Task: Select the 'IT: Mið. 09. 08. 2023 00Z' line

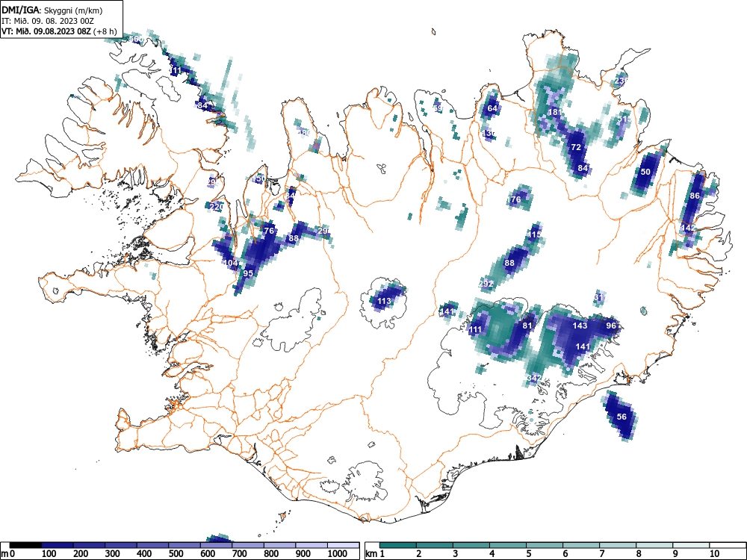Action: (47, 21)
